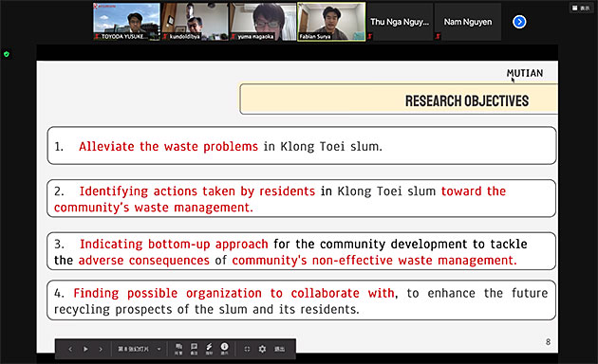Select Nam Nguyen participant tile
598x364 pixels.
tap(468, 22)
